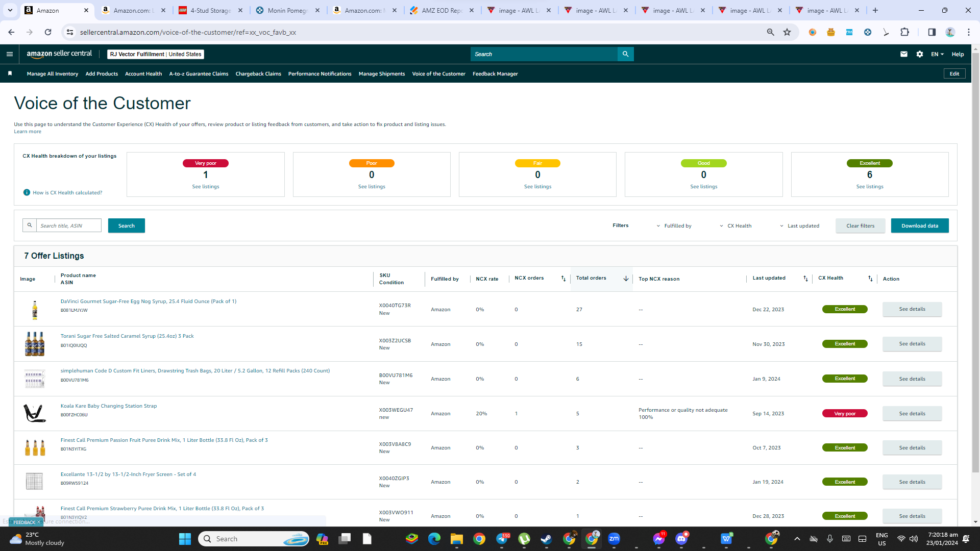This screenshot has height=551, width=980.
Task: Click the info icon beside CX Health calculated
Action: pos(27,192)
